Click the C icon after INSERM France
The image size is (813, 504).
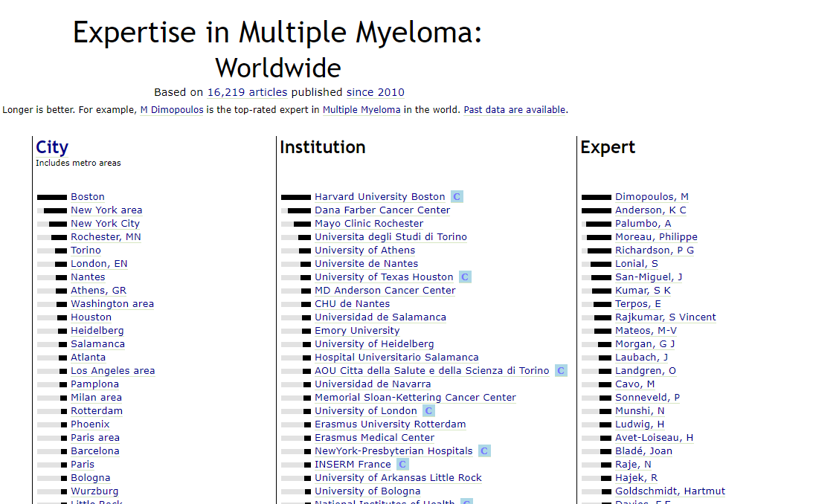click(402, 465)
